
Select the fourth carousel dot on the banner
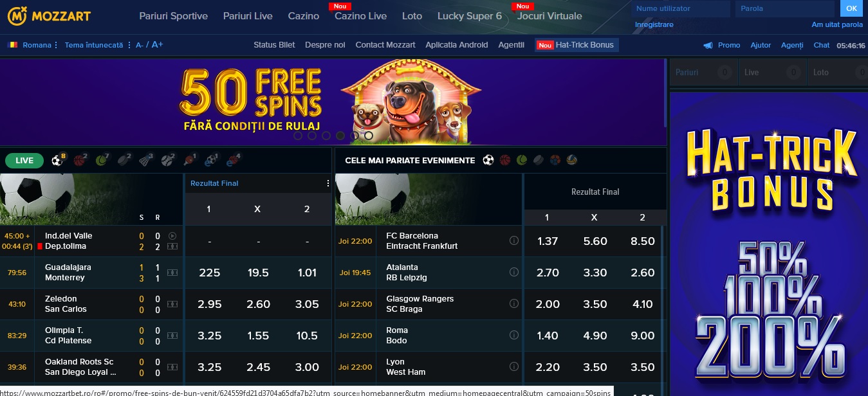[340, 136]
